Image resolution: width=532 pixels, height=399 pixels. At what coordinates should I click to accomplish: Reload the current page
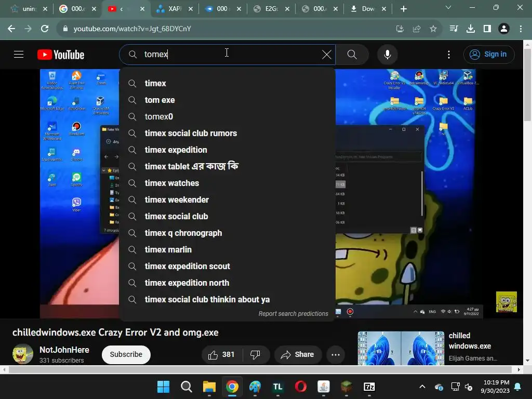click(45, 29)
